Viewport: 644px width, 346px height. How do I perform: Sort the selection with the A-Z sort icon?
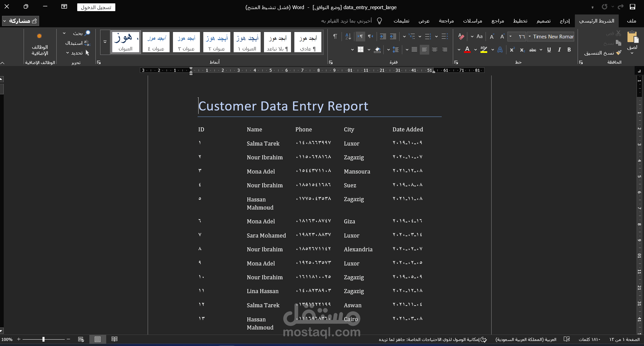[x=348, y=36]
